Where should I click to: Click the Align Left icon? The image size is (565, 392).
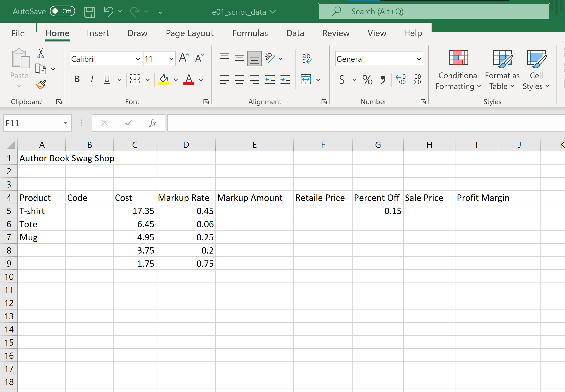click(x=224, y=79)
